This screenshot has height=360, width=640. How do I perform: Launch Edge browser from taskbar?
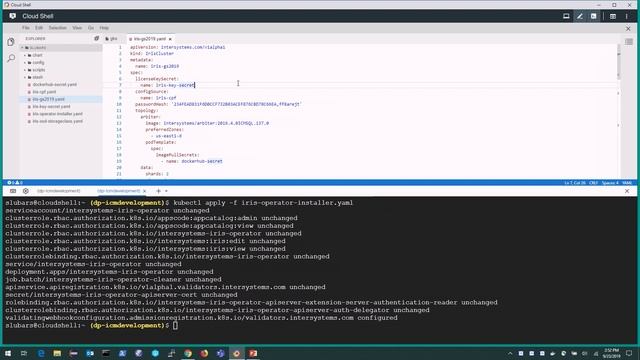[x=41, y=353]
